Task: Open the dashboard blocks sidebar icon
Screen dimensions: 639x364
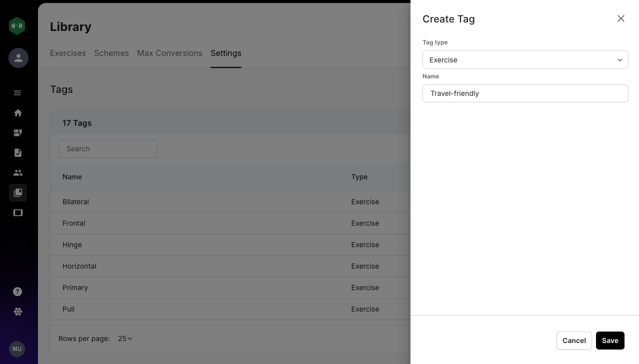Action: (x=18, y=133)
